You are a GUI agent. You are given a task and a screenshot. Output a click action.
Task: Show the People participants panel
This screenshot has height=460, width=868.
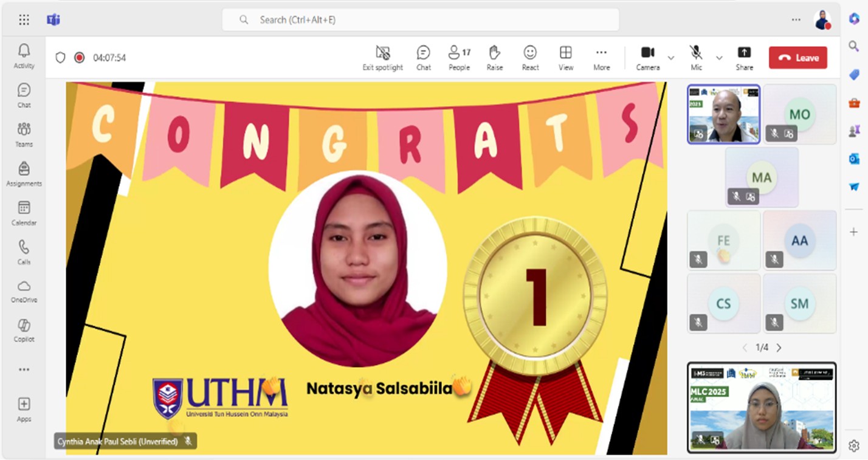459,58
